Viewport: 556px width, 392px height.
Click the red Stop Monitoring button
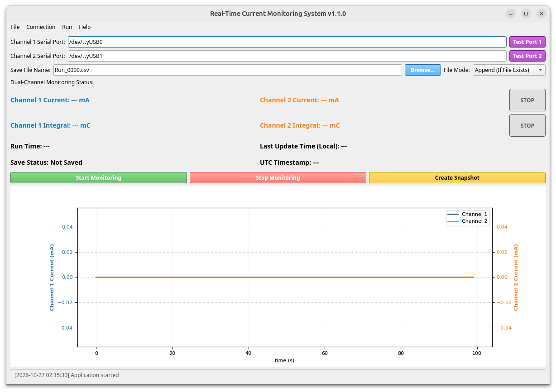coord(278,178)
